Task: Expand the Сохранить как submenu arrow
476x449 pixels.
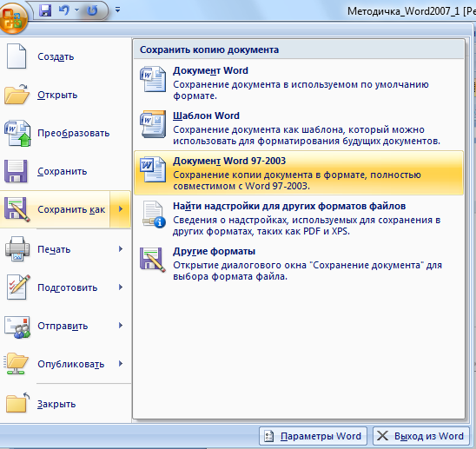Action: (121, 209)
